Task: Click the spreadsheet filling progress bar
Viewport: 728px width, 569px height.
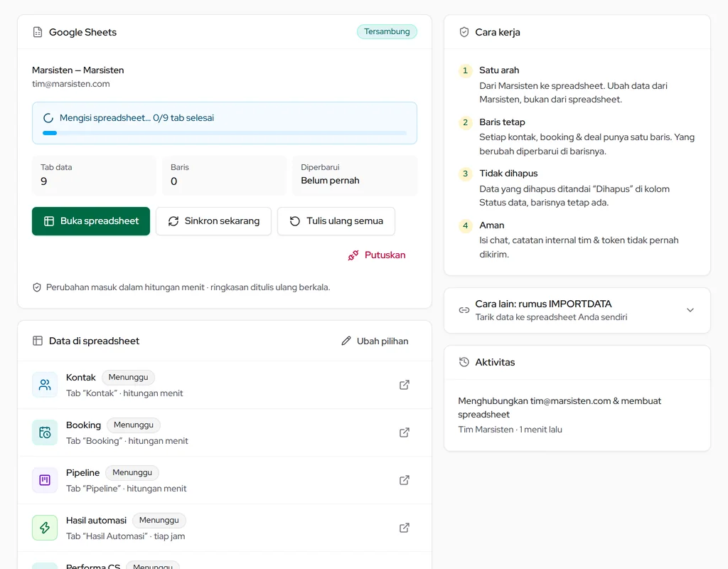Action: 225,133
